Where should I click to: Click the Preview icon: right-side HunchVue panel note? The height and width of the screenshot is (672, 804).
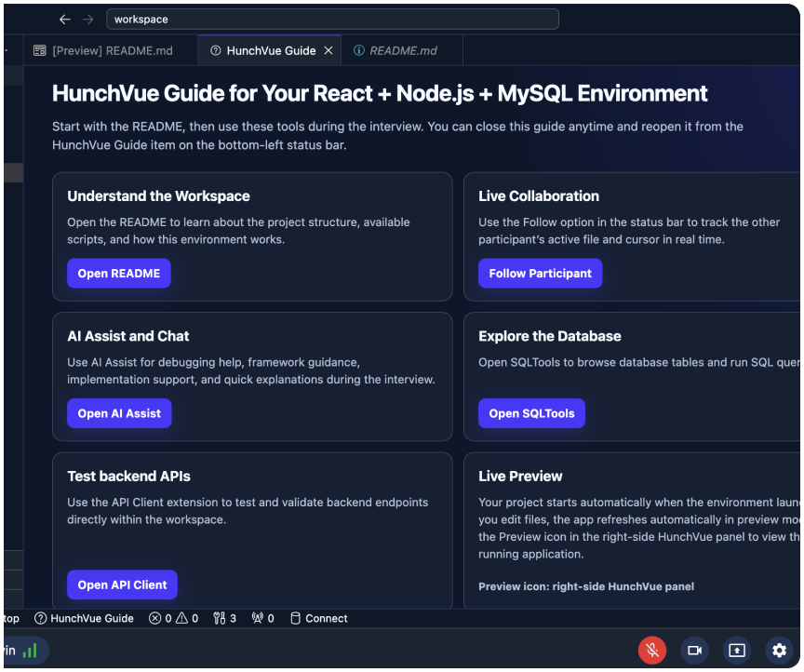(586, 586)
